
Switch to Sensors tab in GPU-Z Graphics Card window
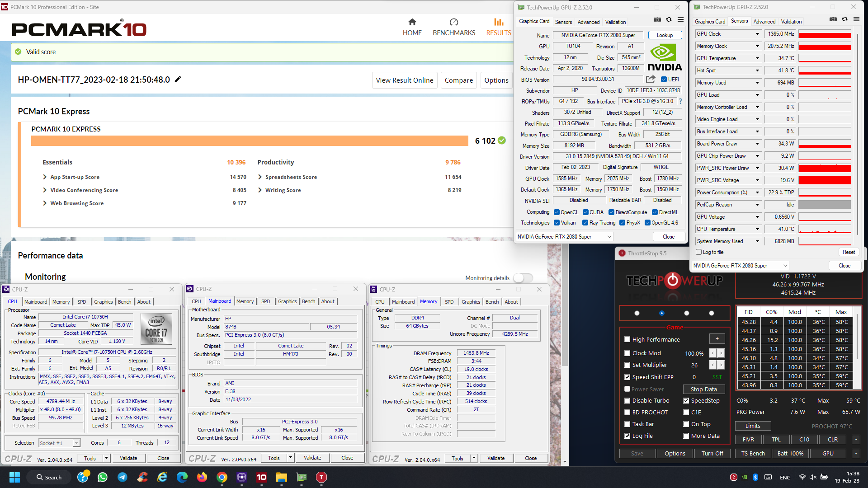(563, 22)
